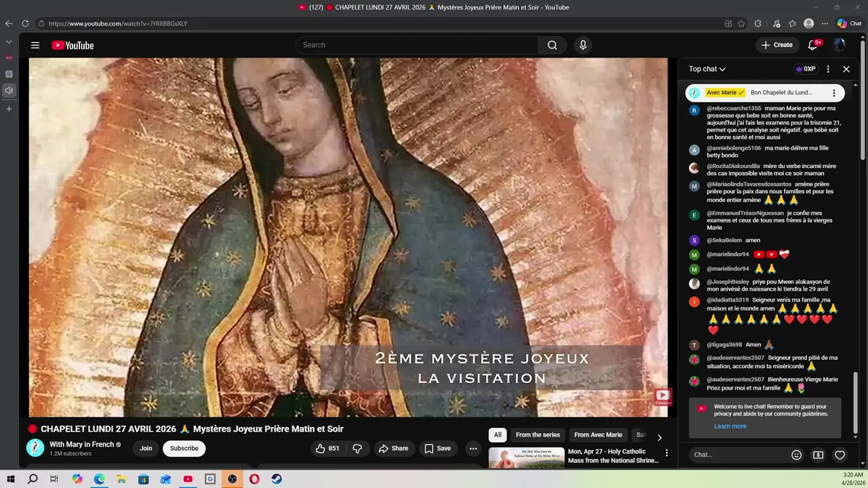Viewport: 868px width, 488px height.
Task: Click the Join button
Action: [x=146, y=449]
